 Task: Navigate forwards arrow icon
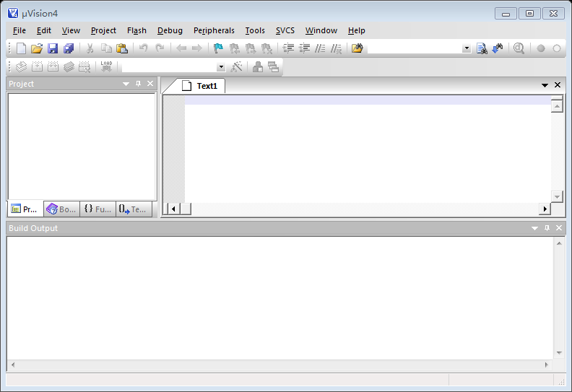[197, 48]
